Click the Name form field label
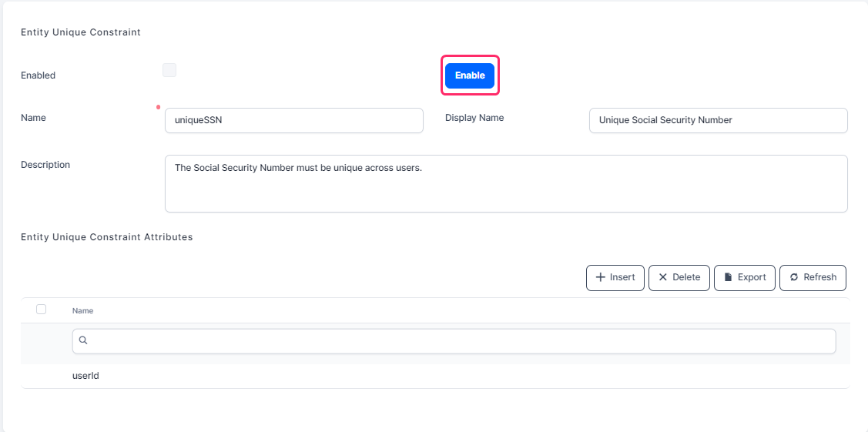 [x=33, y=118]
